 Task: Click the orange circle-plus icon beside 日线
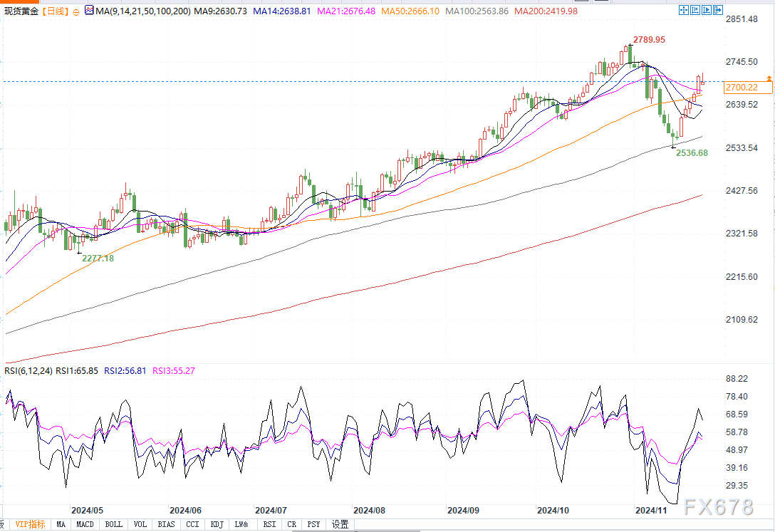click(76, 12)
